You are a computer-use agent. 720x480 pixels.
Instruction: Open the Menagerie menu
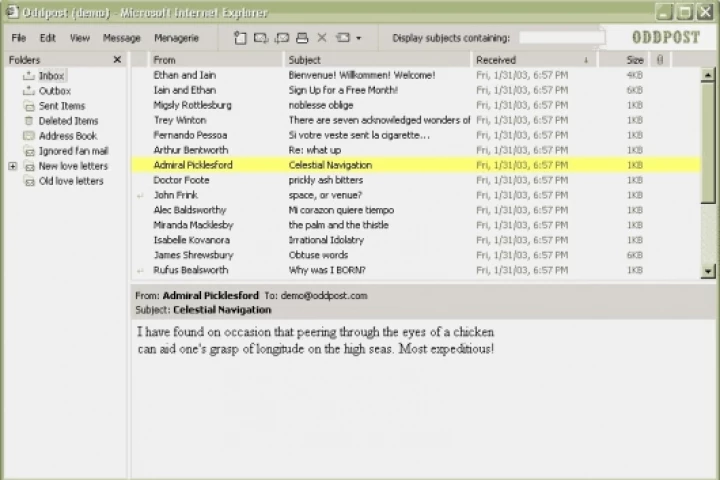click(176, 38)
